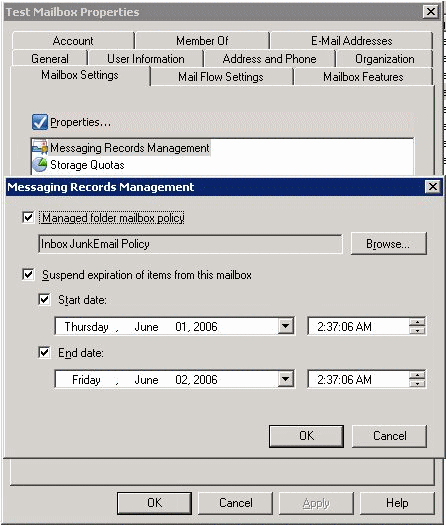This screenshot has height=525, width=446.
Task: Confirm Messaging Records Management with OK
Action: coord(306,436)
